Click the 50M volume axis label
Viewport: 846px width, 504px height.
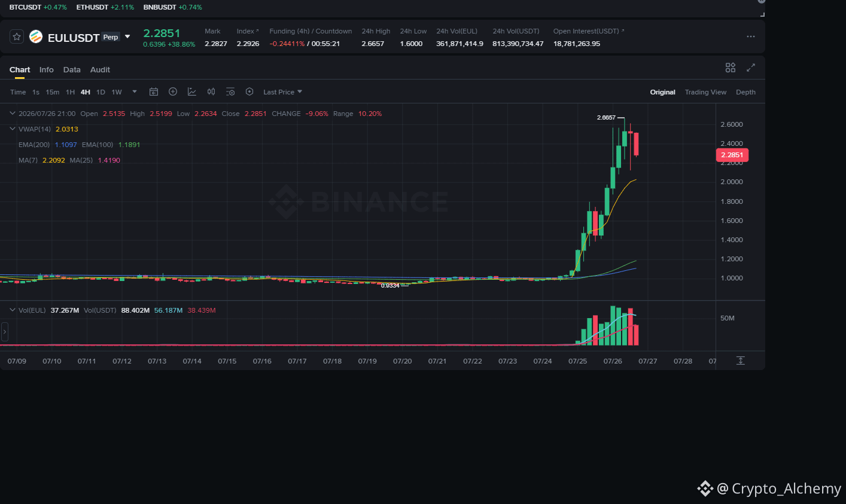click(728, 318)
